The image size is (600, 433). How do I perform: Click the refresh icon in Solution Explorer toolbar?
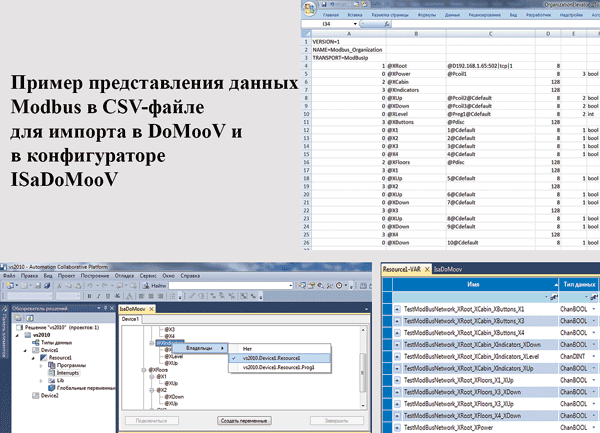(x=30, y=318)
